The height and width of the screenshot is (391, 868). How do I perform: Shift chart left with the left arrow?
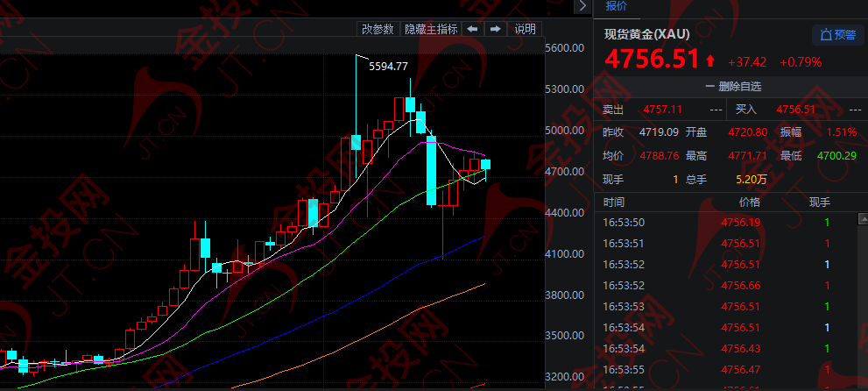pos(472,29)
